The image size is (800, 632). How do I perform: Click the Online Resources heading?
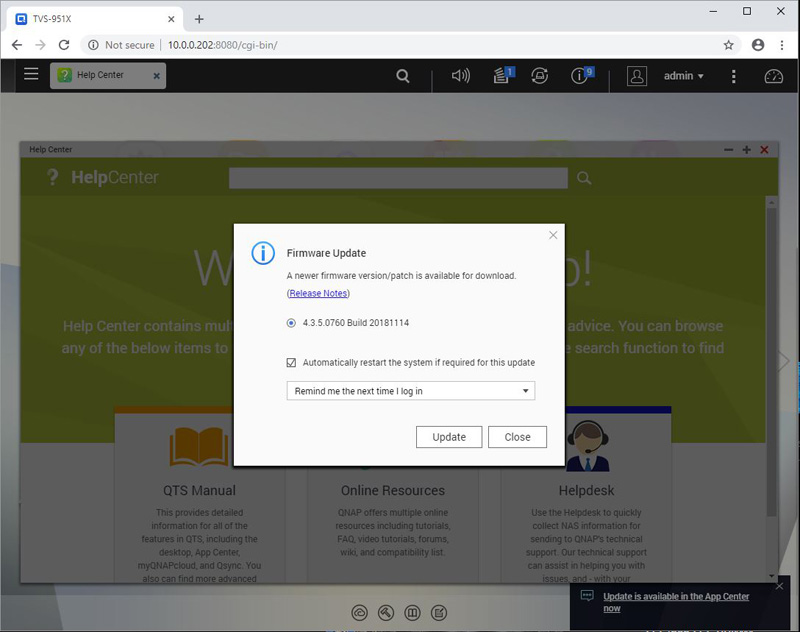point(393,491)
